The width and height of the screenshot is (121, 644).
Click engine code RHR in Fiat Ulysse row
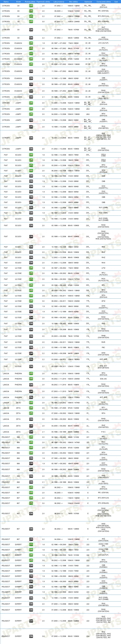[x=103, y=342]
